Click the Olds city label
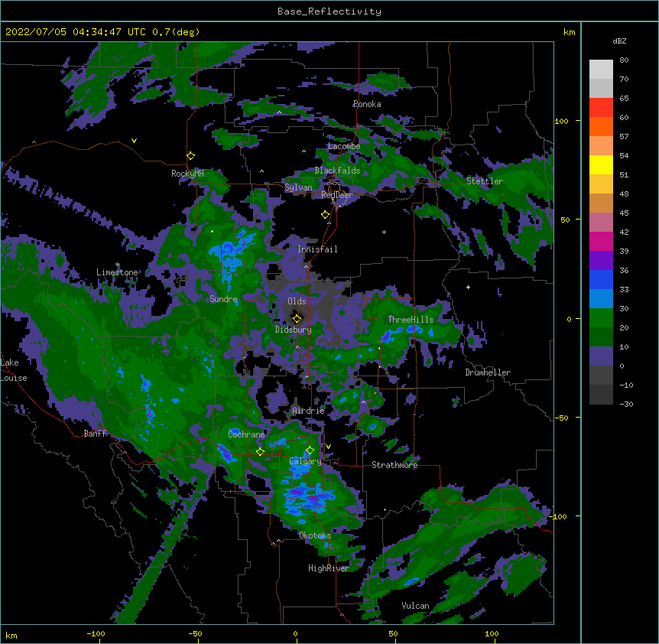This screenshot has width=659, height=644. pyautogui.click(x=297, y=301)
